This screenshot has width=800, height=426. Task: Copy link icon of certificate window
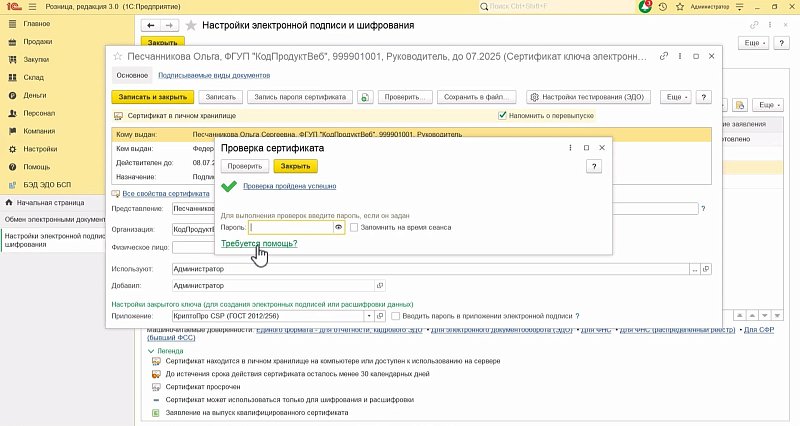664,56
